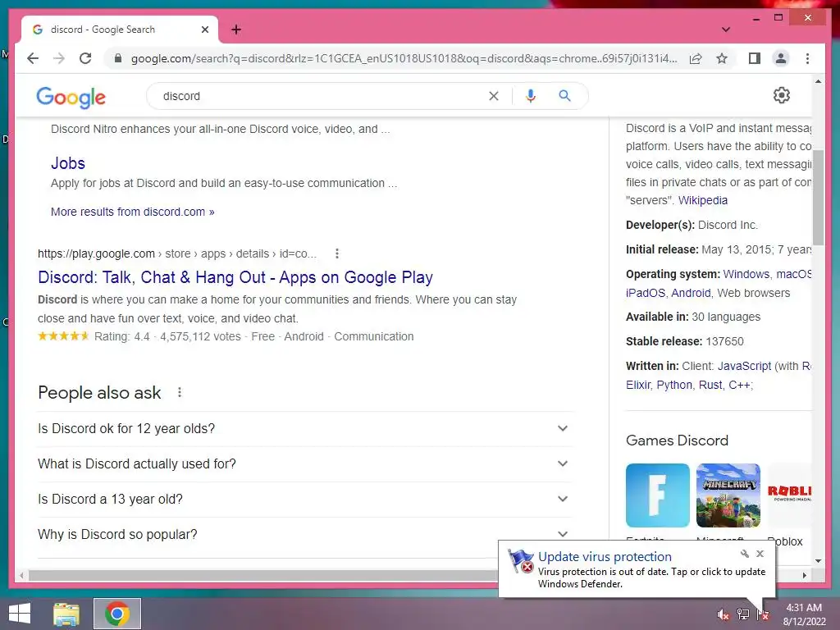Viewport: 840px width, 630px height.
Task: Open the Wikipedia link in the knowledge panel
Action: pyautogui.click(x=703, y=200)
